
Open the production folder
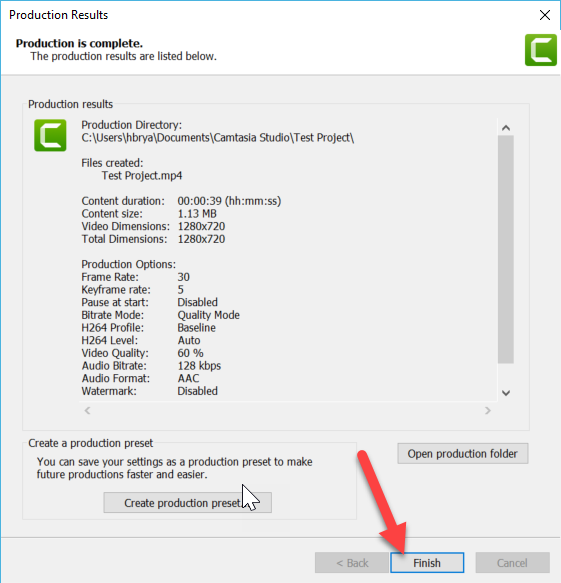coord(462,454)
